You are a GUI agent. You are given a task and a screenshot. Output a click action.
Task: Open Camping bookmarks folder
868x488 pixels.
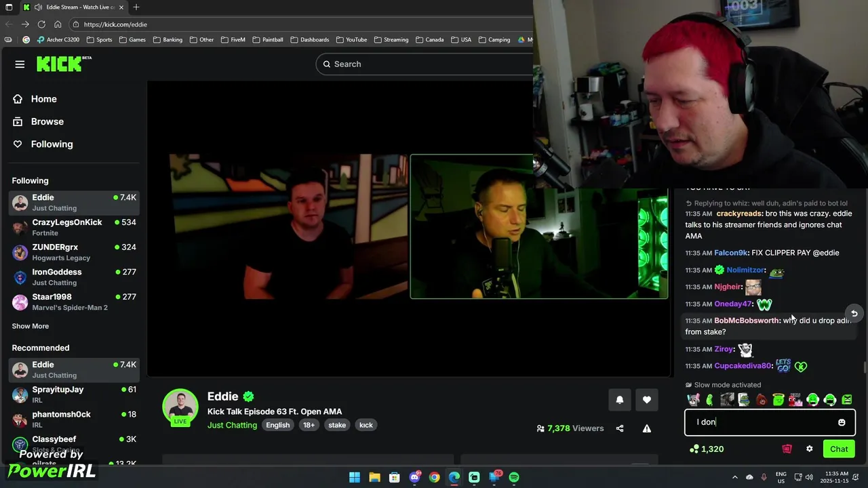coord(494,40)
